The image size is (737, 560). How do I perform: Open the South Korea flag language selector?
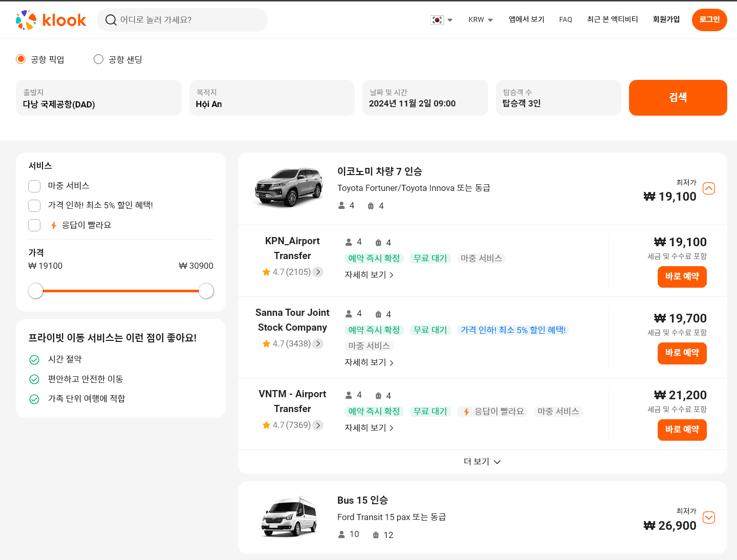pos(441,20)
